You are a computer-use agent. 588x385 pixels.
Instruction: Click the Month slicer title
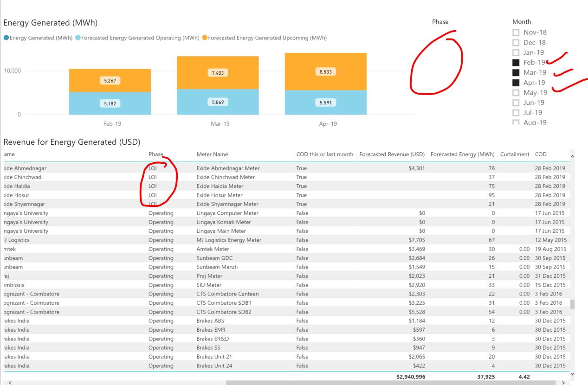coord(522,22)
